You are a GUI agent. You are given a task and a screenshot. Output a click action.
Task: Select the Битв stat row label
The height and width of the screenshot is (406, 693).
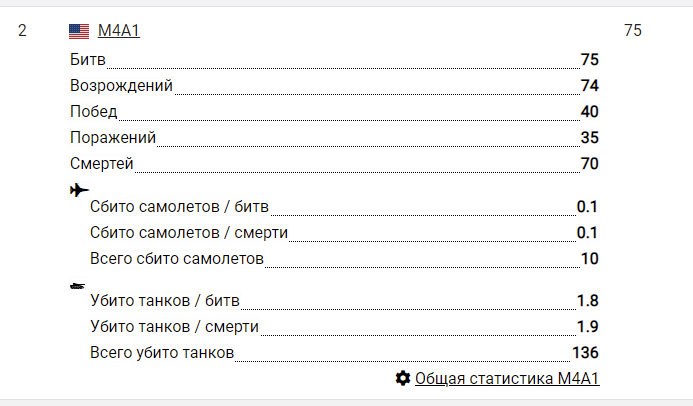pos(88,60)
